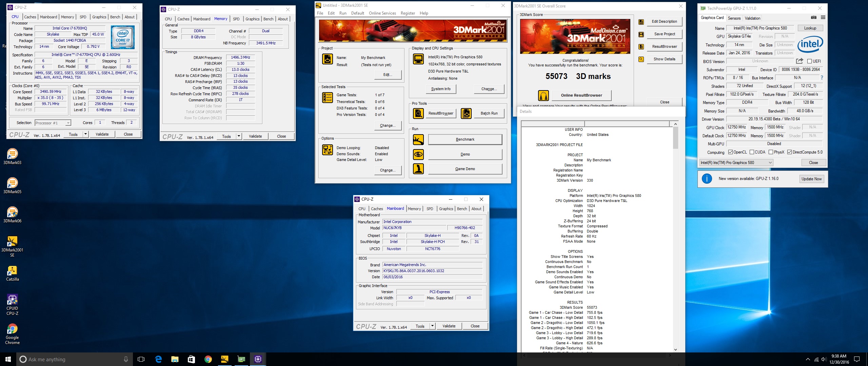The width and height of the screenshot is (868, 366).
Task: Open Caches tab in first CPU-Z window
Action: 30,17
